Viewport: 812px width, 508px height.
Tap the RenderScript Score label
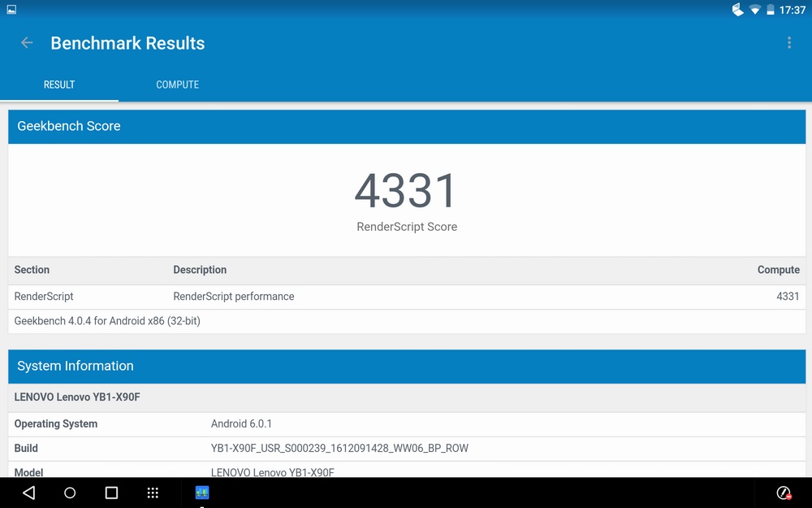[407, 227]
